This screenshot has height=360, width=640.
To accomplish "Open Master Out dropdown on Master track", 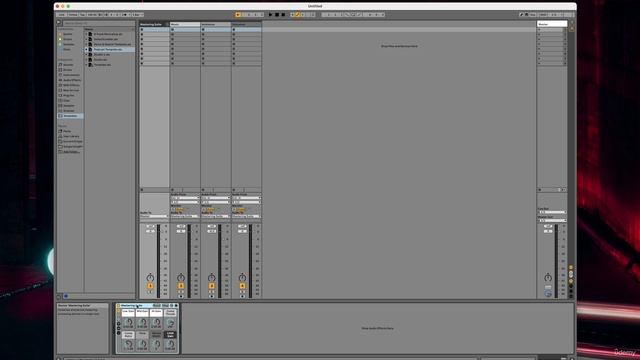I will tap(552, 221).
